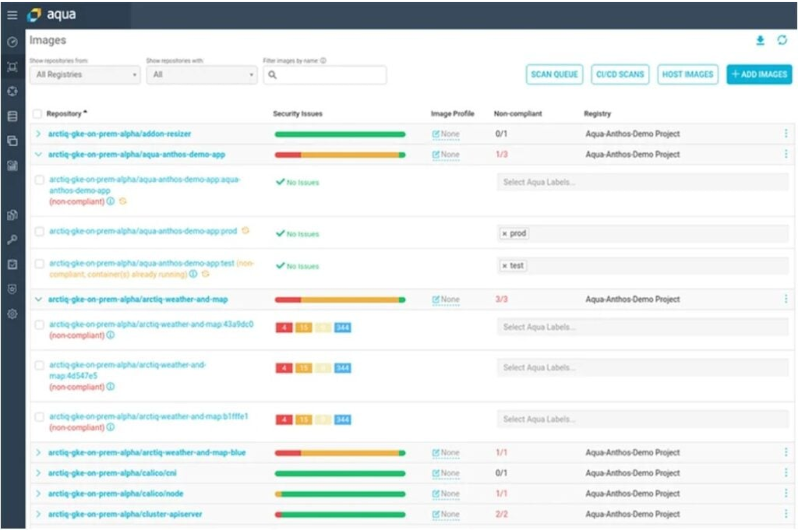Screen dimensions: 798x532
Task: Collapse the aqua-anthos-demo-app repository row
Action: coord(39,154)
